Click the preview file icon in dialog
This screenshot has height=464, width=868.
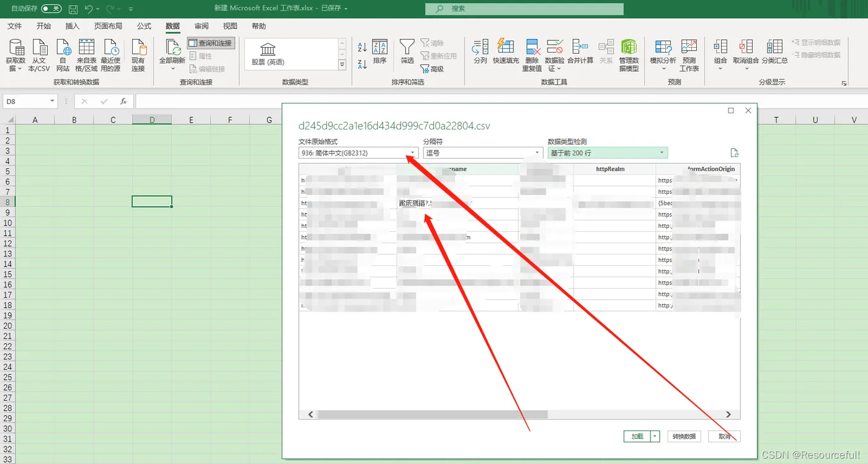pos(734,153)
